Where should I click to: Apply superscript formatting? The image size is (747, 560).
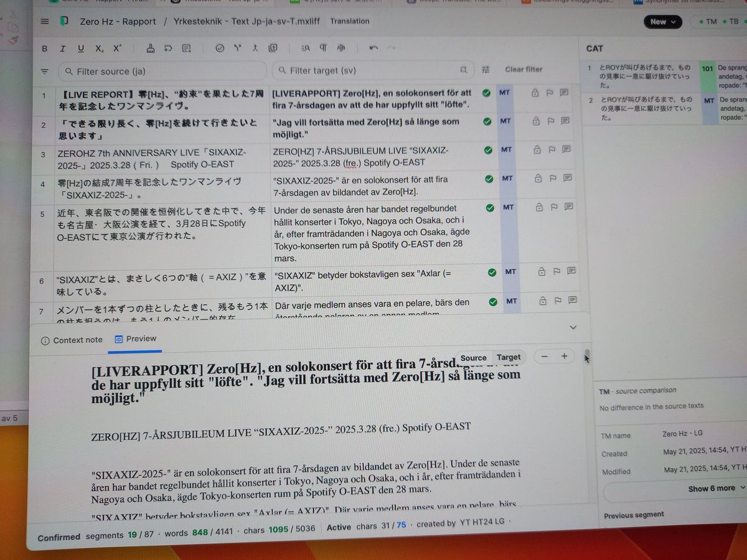(x=117, y=48)
